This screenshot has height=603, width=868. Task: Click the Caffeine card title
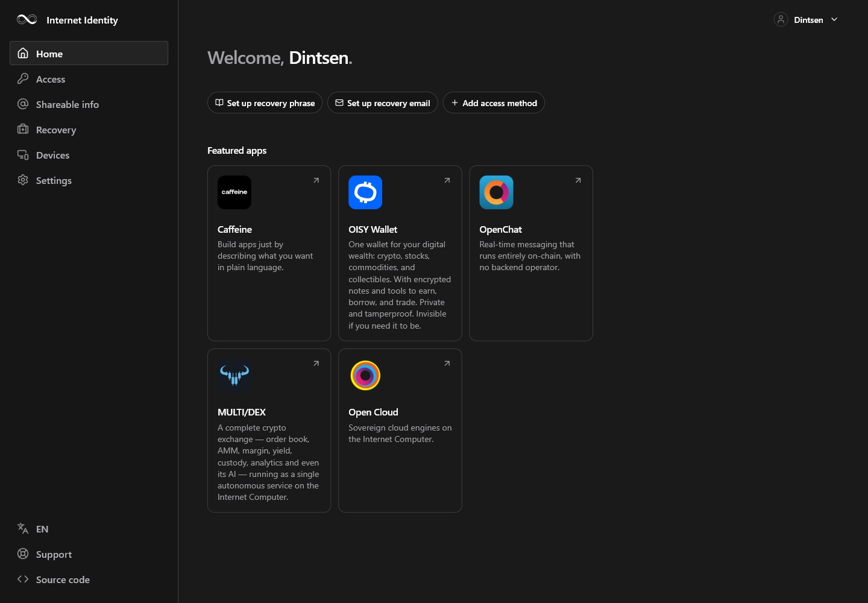234,229
